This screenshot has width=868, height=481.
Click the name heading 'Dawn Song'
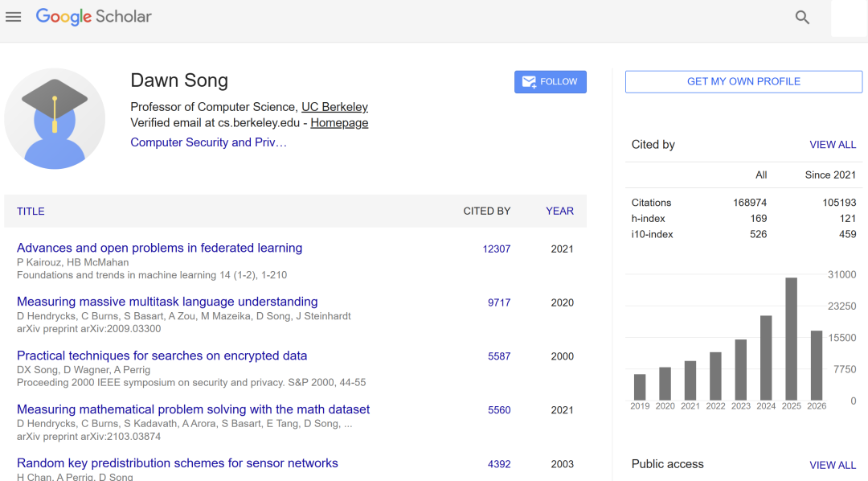pyautogui.click(x=179, y=81)
